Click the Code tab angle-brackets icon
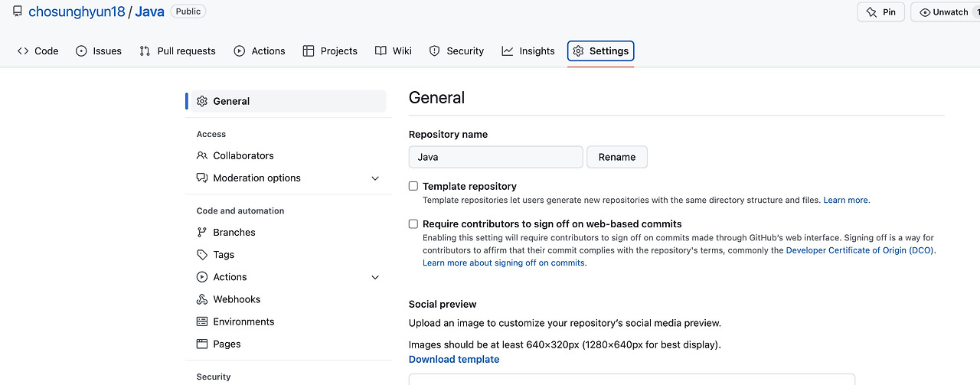The height and width of the screenshot is (385, 980). coord(23,51)
